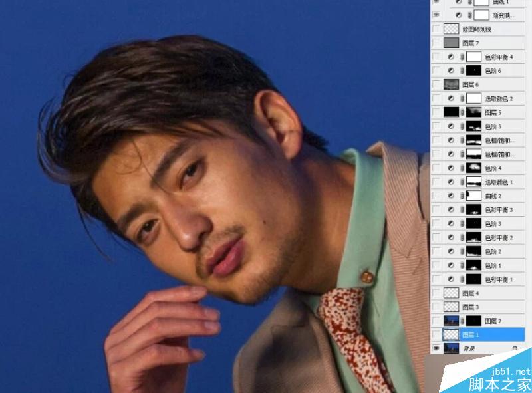Select the 图层 7 gray thumbnail
532x393 pixels.
(451, 43)
